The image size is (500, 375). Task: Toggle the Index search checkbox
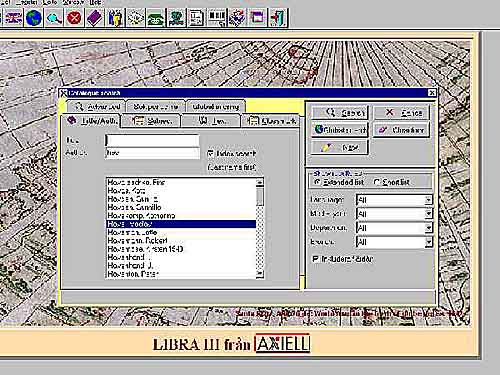(x=211, y=153)
